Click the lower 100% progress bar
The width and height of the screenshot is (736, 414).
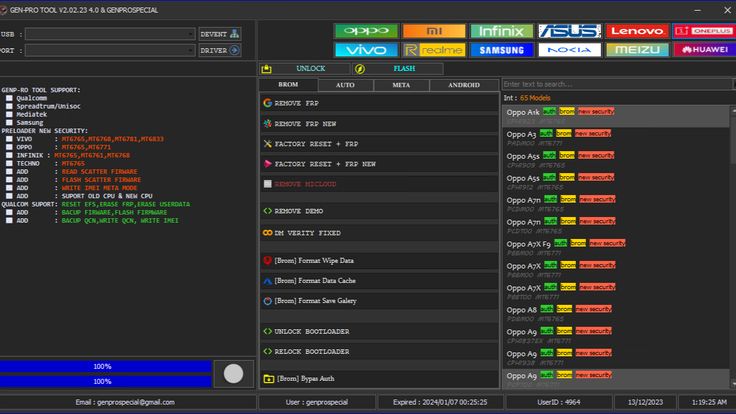[106, 382]
